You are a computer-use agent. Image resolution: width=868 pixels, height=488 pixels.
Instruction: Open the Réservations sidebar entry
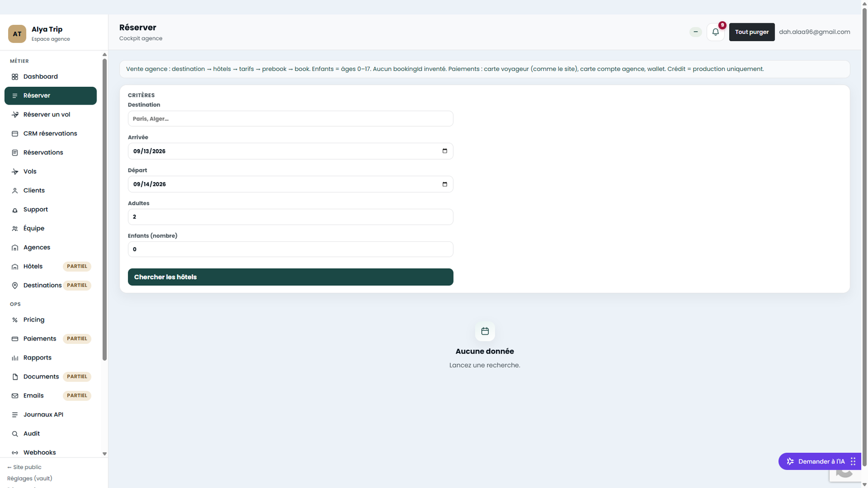(50, 152)
